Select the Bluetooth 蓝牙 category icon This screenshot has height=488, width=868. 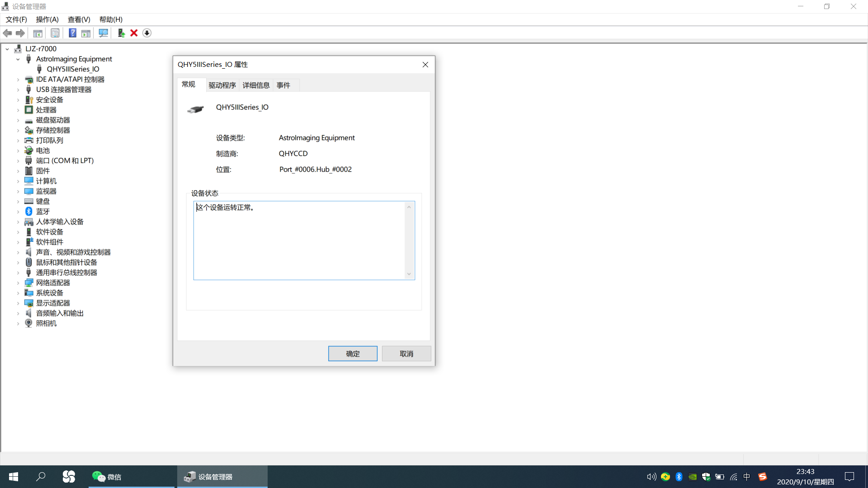29,211
